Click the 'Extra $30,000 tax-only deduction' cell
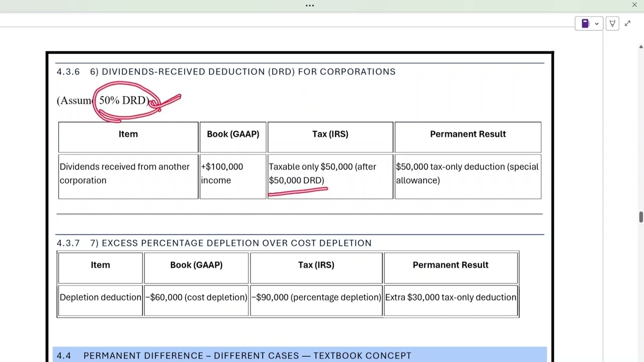Viewport: 644px width, 362px height. tap(450, 300)
